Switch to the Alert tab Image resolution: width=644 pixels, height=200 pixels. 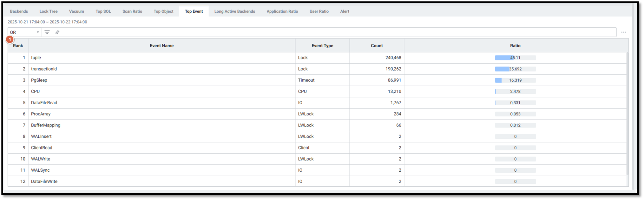(345, 11)
